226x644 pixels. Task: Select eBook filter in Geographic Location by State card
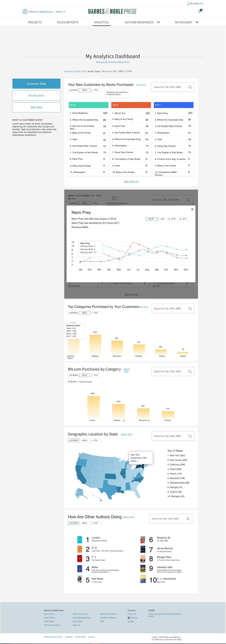click(84, 440)
